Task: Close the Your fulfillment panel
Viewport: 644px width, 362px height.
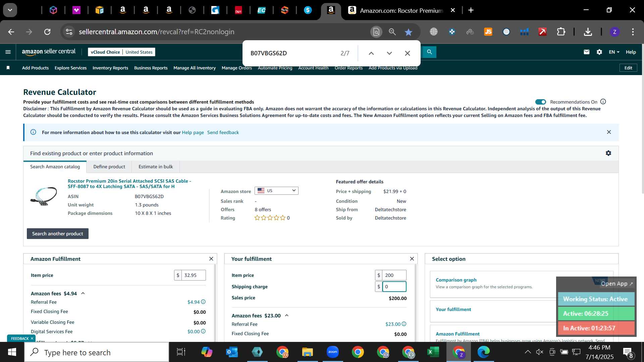Action: point(412,259)
